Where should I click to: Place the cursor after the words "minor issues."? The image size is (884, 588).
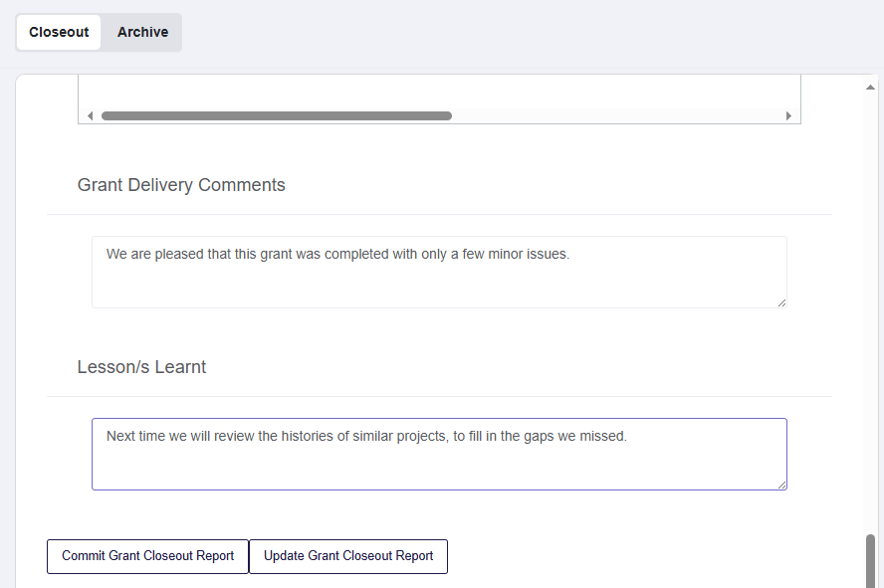570,254
